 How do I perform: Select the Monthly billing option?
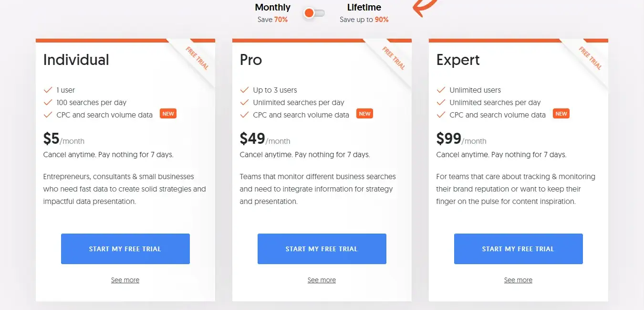272,7
